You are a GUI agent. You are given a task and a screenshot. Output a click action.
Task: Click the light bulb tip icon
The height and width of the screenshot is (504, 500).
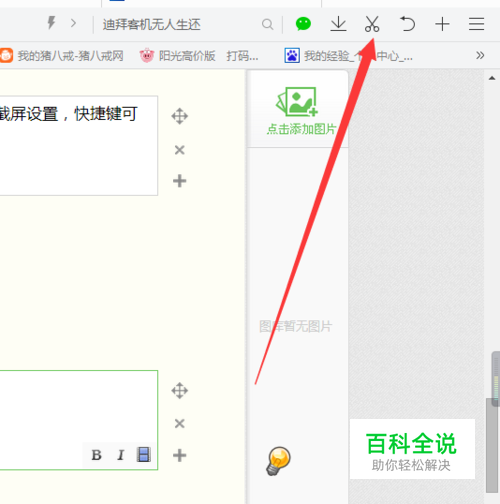pyautogui.click(x=278, y=461)
